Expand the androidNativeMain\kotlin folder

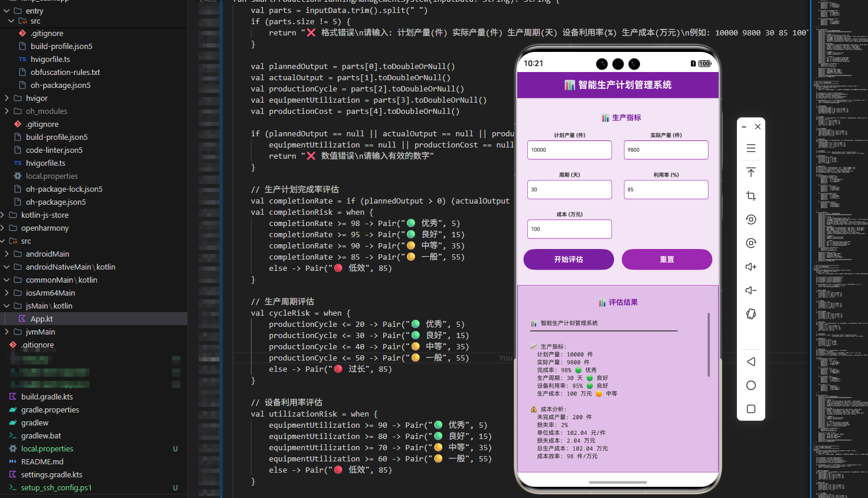click(6, 267)
